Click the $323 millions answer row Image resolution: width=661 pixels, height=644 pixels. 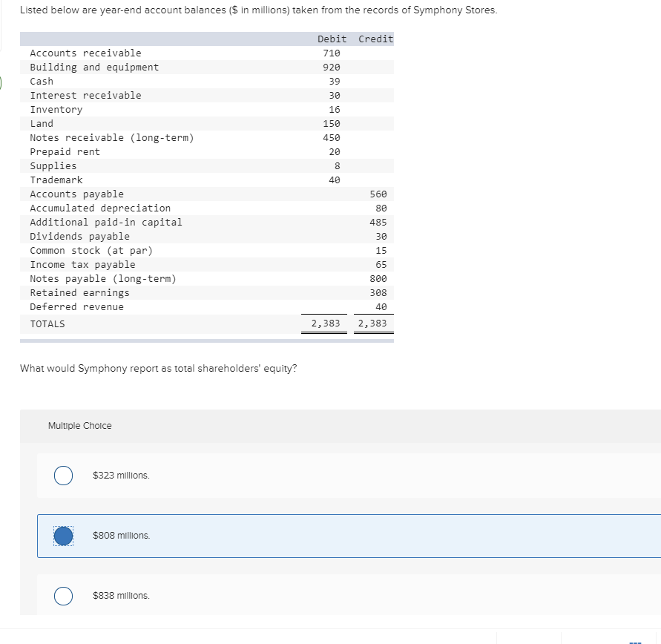point(223,475)
